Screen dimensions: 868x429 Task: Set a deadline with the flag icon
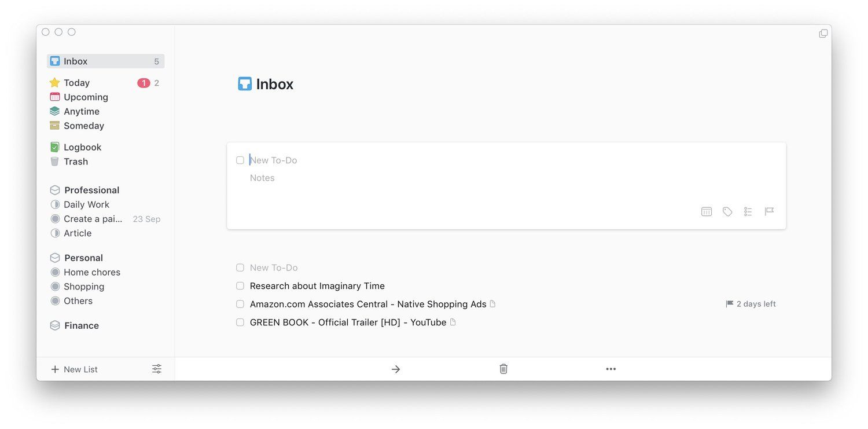(769, 212)
